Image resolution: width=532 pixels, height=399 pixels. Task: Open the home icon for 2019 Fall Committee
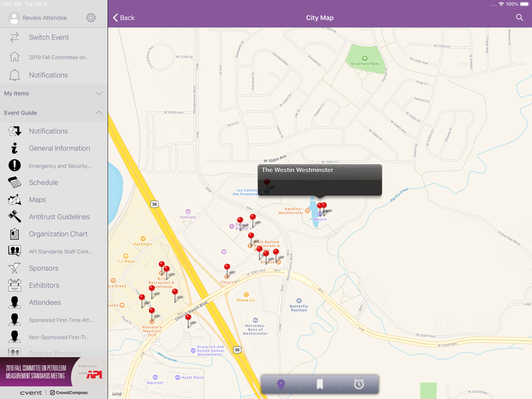(x=14, y=57)
